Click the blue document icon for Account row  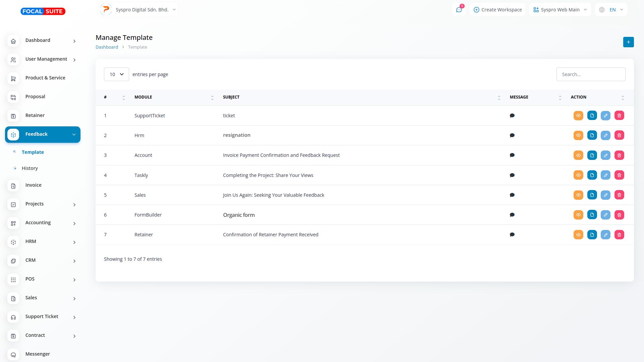tap(592, 155)
